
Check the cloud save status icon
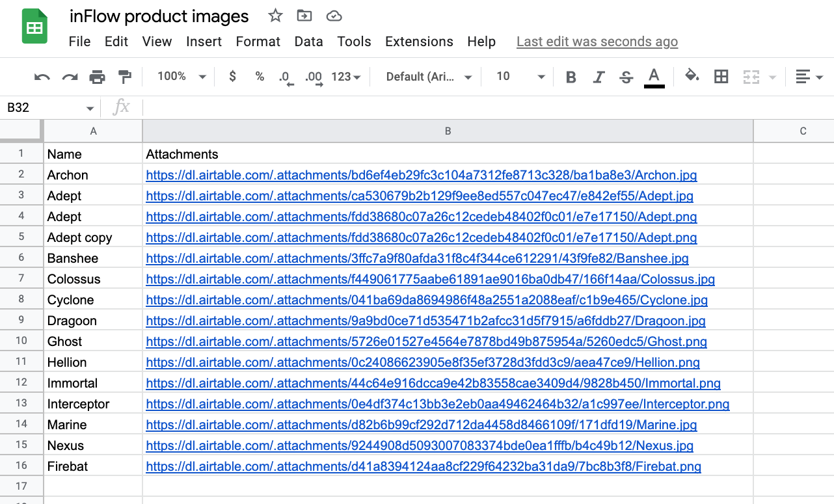[334, 16]
